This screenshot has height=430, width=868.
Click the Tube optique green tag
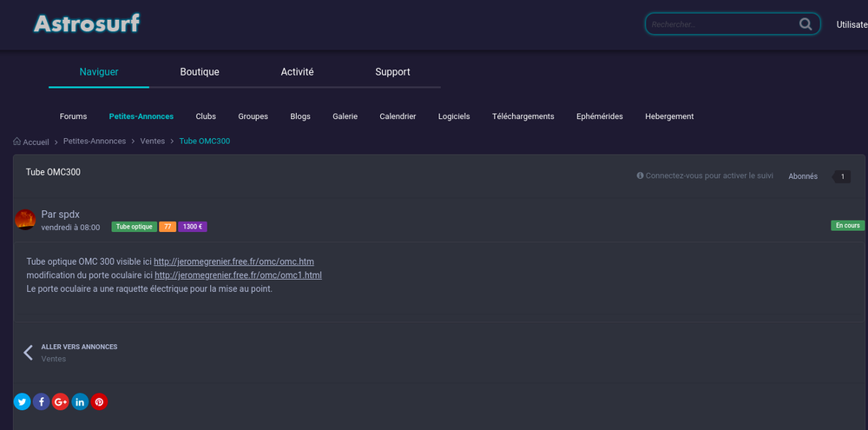click(134, 227)
